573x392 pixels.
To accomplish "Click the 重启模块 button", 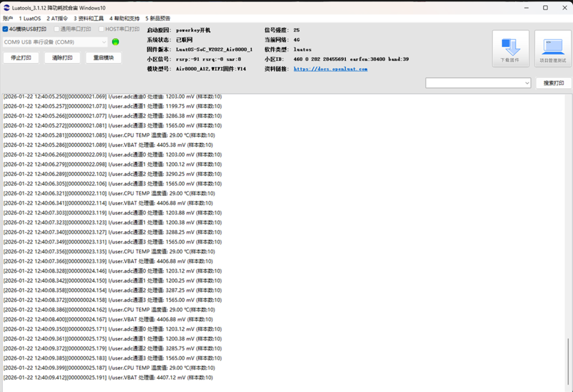I will [103, 58].
